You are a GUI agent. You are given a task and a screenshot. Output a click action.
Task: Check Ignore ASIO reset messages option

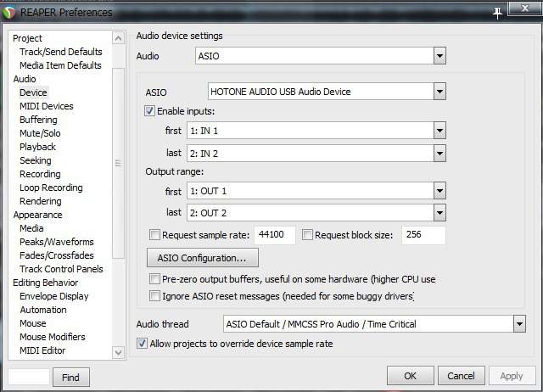[154, 296]
